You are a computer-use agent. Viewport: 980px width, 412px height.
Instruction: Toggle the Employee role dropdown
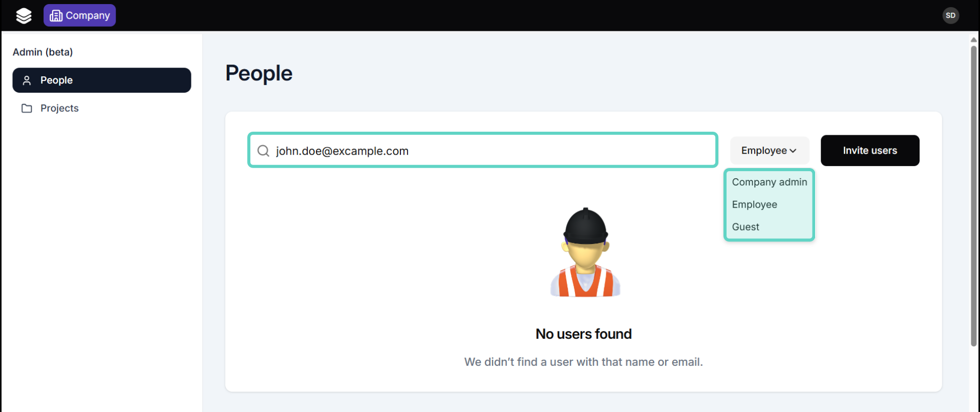tap(769, 151)
